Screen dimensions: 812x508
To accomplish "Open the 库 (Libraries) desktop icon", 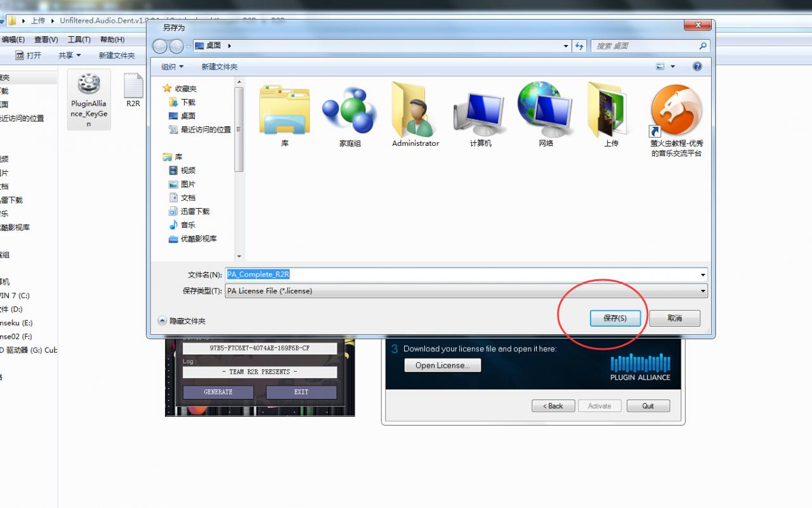I will [x=285, y=115].
